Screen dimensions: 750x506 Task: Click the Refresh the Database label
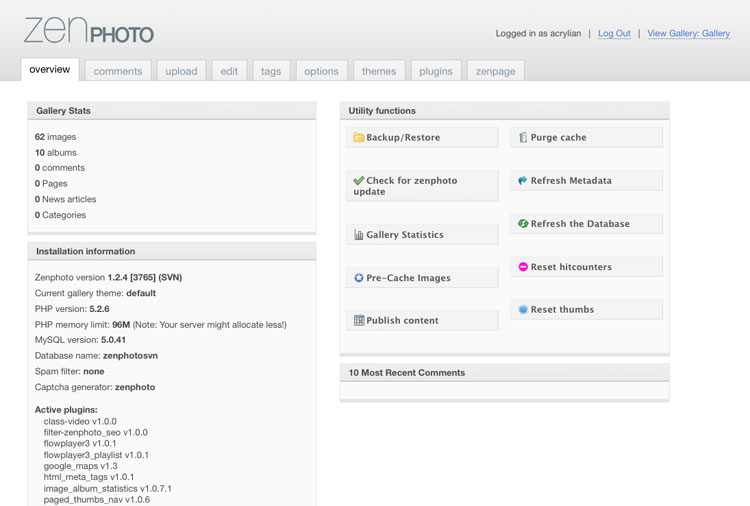[x=580, y=223]
